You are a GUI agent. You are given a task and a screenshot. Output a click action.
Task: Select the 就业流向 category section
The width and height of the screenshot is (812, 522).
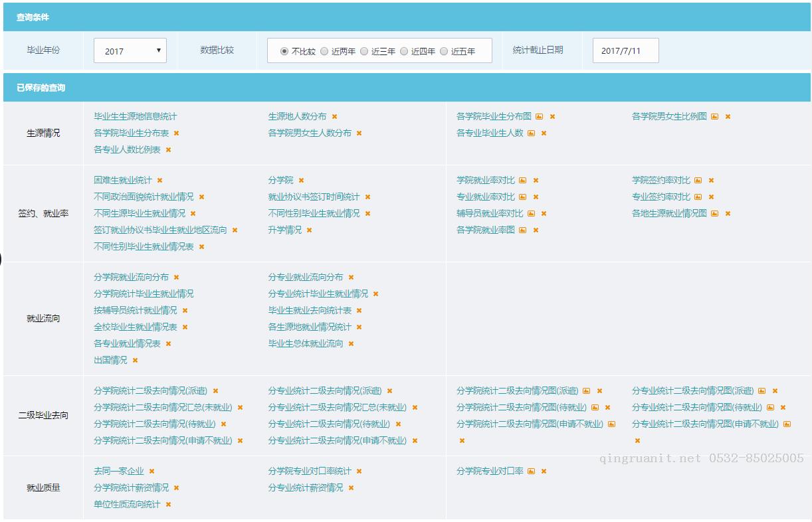click(x=43, y=318)
